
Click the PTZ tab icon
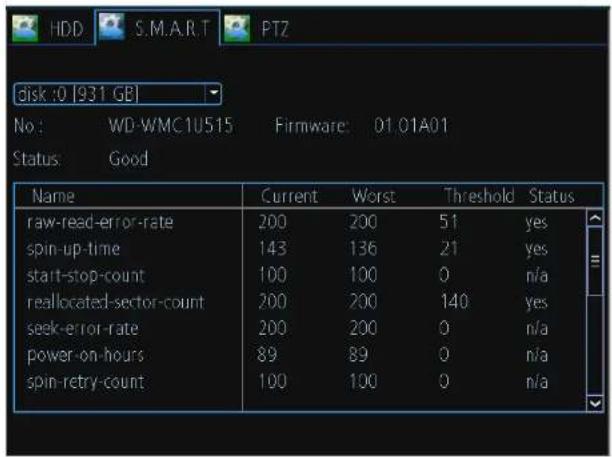237,28
